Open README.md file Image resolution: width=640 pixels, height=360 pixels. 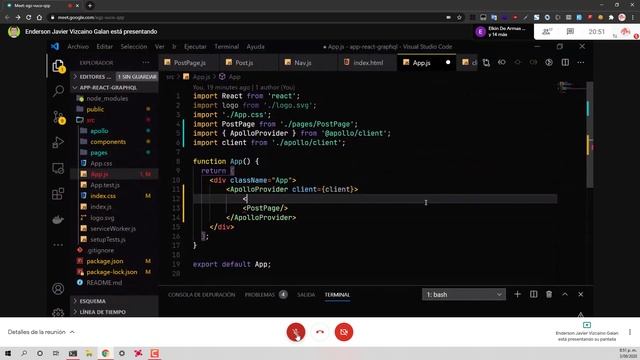pos(114,282)
